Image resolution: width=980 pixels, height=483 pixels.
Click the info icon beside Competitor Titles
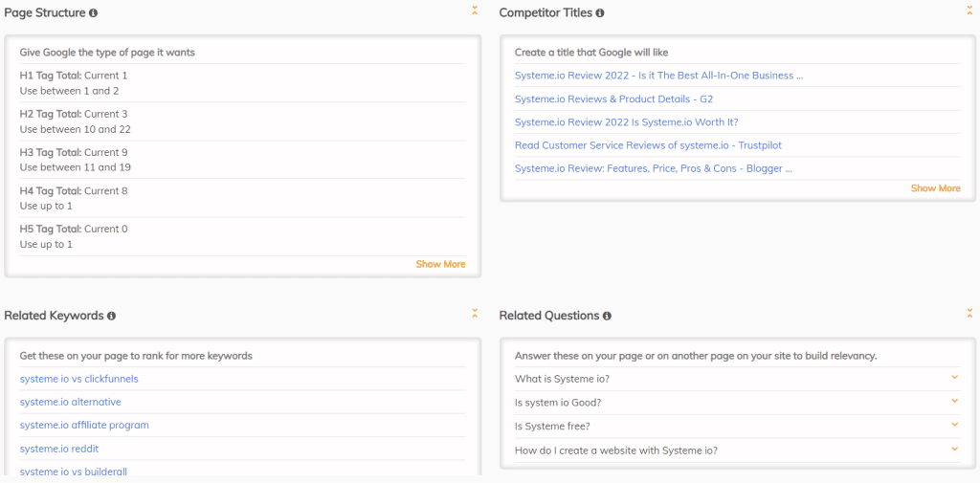point(600,13)
